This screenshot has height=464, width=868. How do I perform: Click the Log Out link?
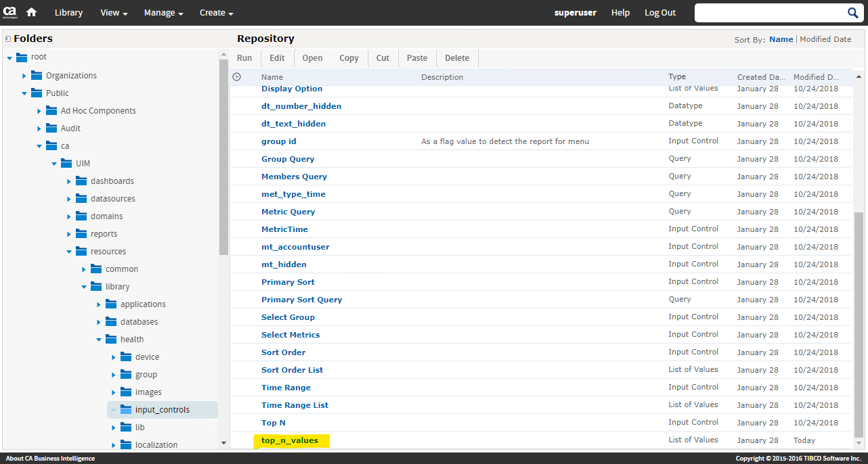click(659, 13)
